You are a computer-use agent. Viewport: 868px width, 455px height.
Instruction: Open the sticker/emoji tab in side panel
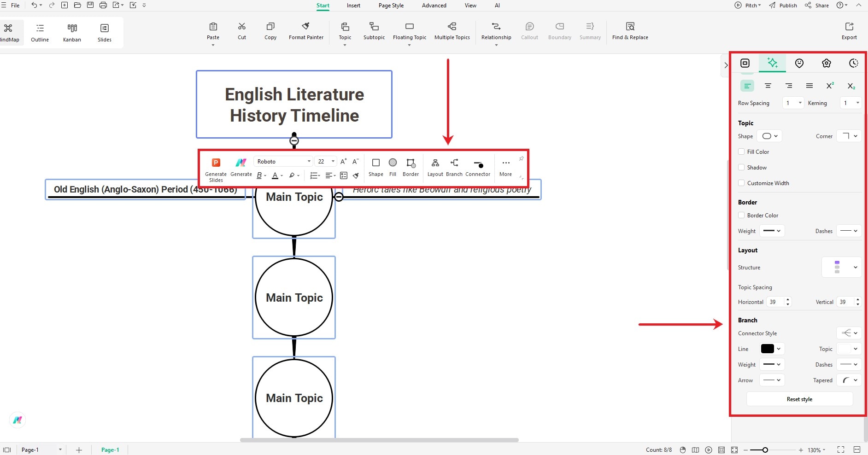click(799, 63)
